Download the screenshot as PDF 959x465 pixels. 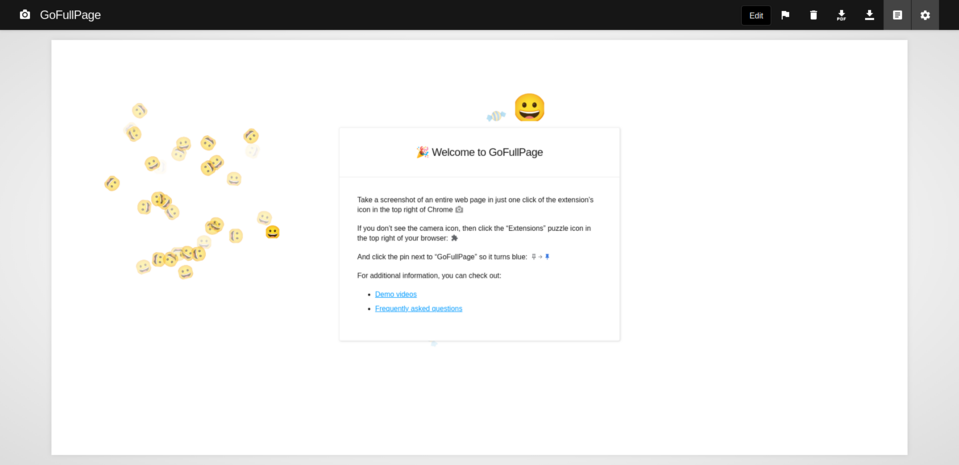coord(842,15)
